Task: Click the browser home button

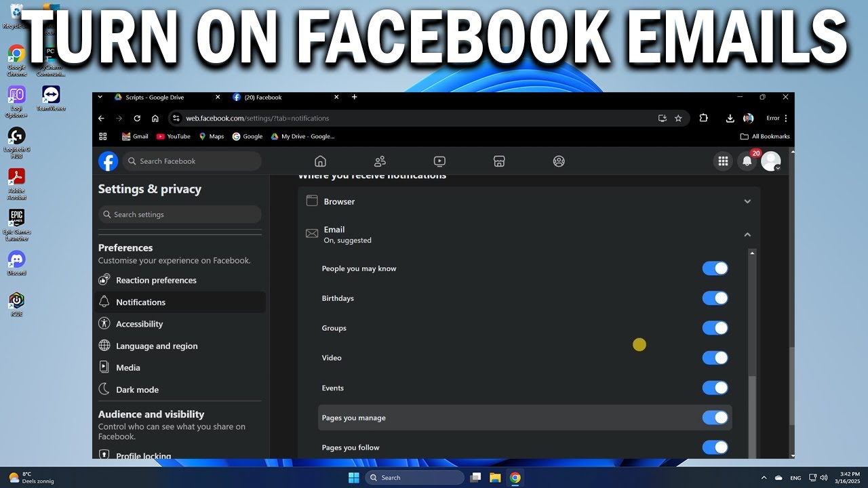Action: 155,118
